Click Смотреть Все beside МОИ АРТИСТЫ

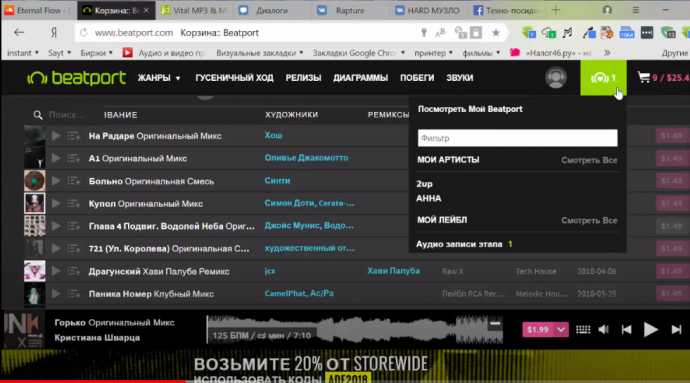point(589,160)
